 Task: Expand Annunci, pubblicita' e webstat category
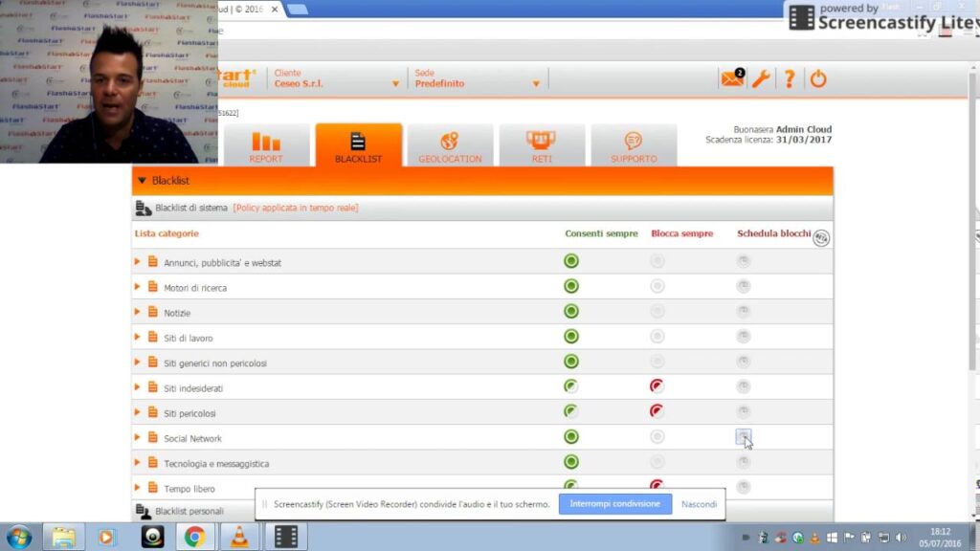[x=137, y=262]
